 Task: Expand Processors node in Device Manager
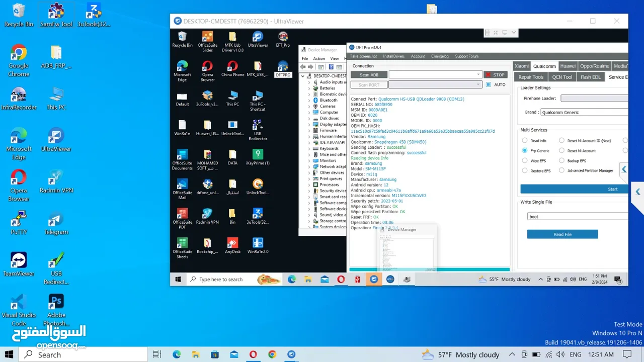pyautogui.click(x=308, y=185)
